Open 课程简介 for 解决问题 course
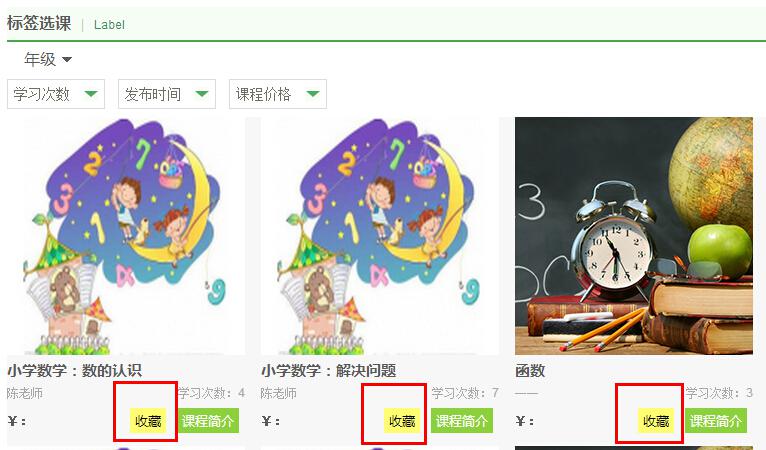 462,421
